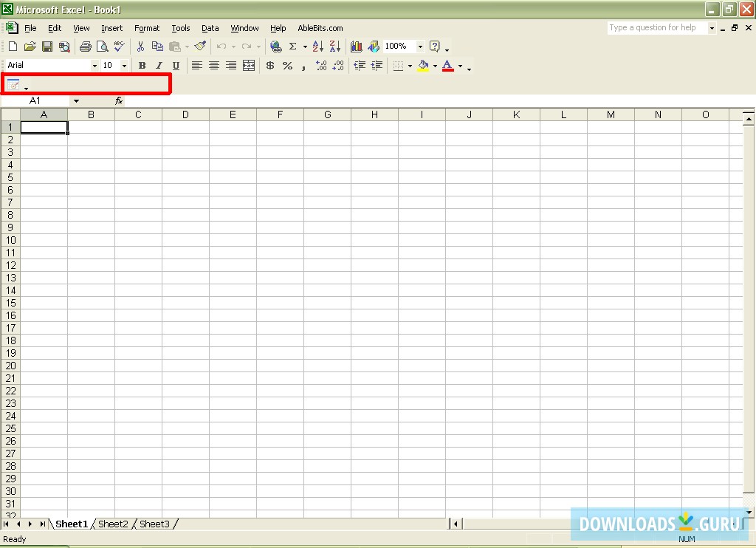
Task: Click the Paste icon
Action: 173,46
